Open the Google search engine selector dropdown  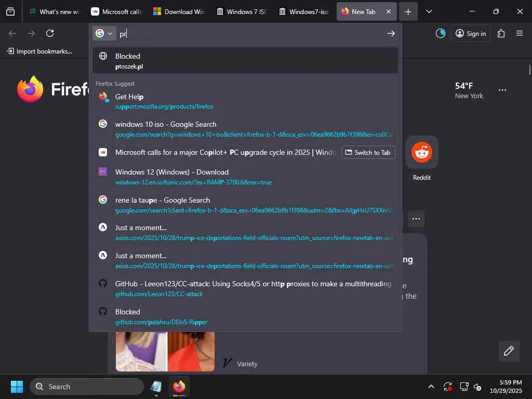104,33
